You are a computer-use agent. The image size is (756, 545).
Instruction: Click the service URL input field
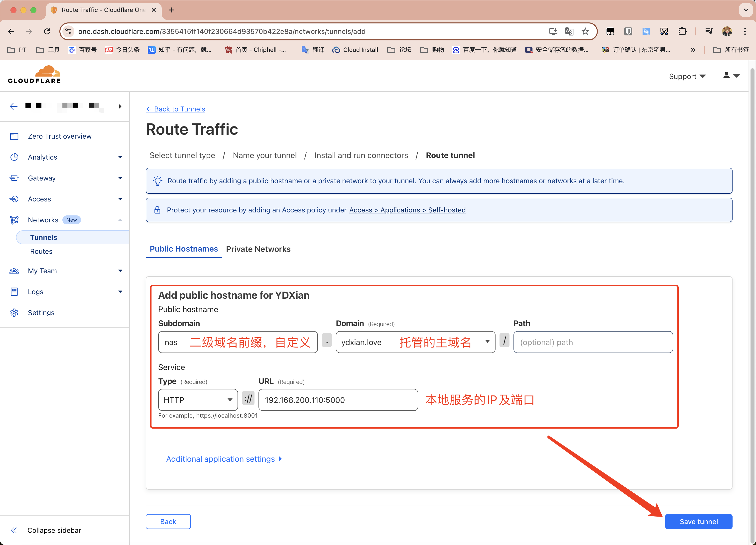338,400
